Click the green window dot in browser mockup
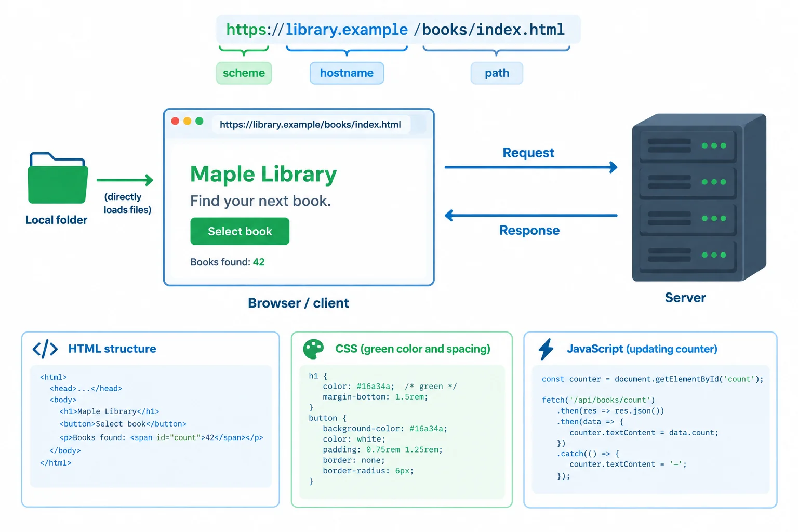The width and height of the screenshot is (798, 532). tap(199, 121)
